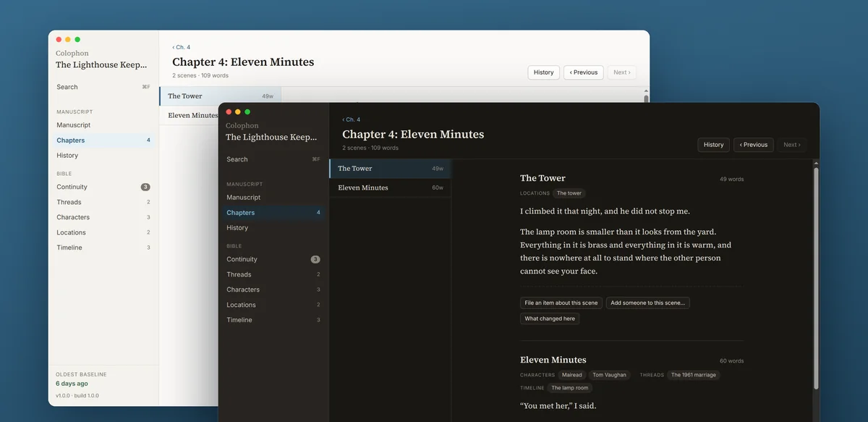Select 'The Tower' scene row in dark window list
Screen dimensions: 868x422
(x=390, y=169)
